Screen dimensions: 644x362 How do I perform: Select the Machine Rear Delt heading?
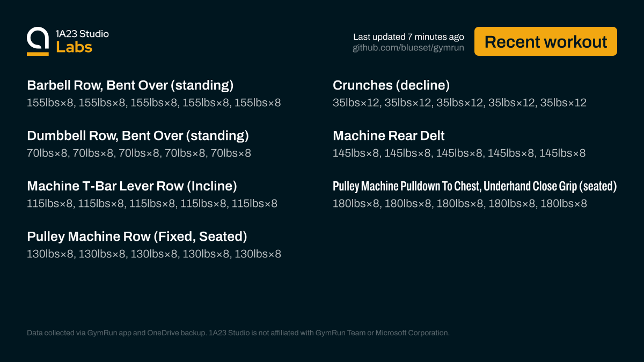pyautogui.click(x=389, y=136)
